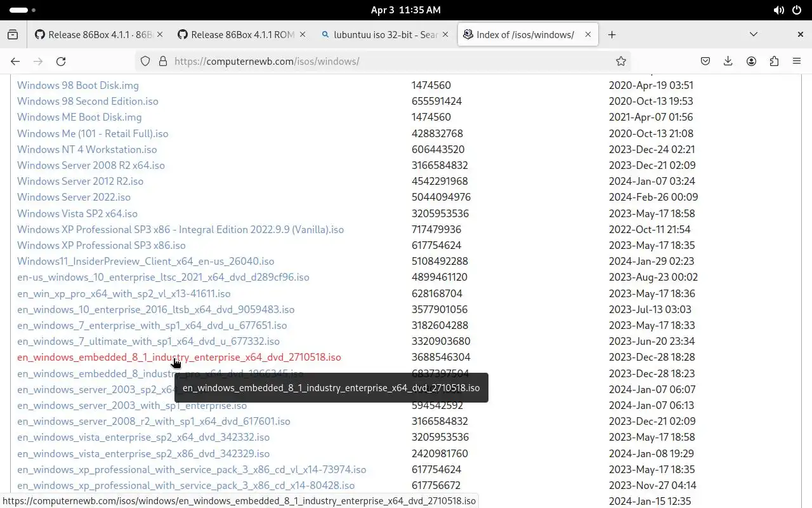Open the Firefox account icon

pyautogui.click(x=751, y=62)
